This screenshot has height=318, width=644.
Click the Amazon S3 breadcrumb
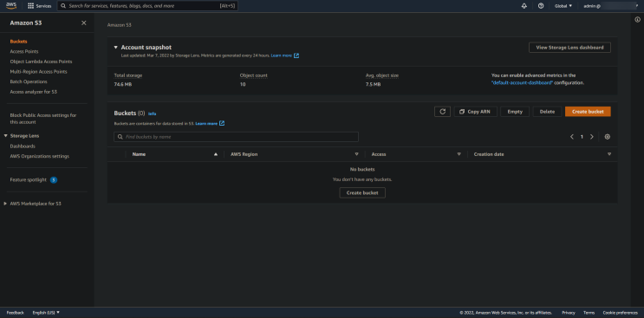click(x=119, y=25)
